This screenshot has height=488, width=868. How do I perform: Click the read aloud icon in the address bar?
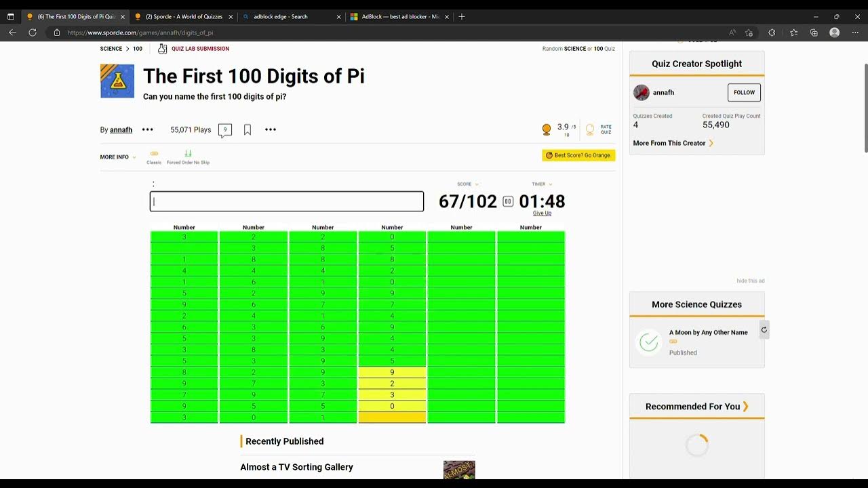tap(732, 33)
